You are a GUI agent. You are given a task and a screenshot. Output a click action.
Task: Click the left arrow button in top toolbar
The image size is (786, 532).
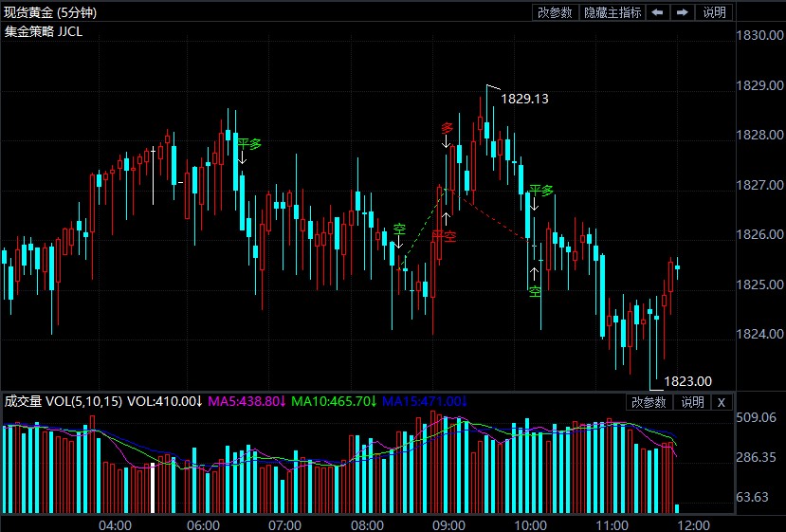657,12
